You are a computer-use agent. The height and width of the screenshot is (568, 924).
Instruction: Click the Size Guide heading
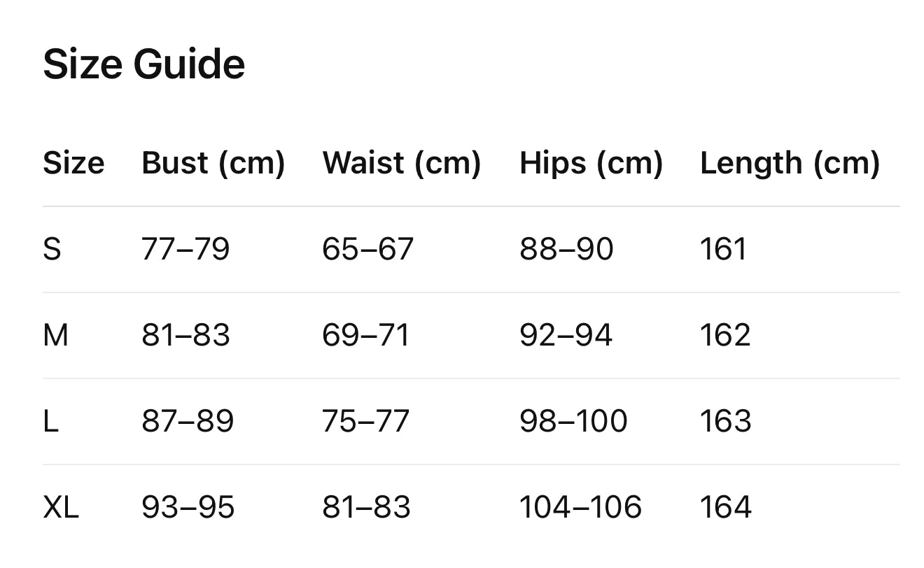[143, 64]
